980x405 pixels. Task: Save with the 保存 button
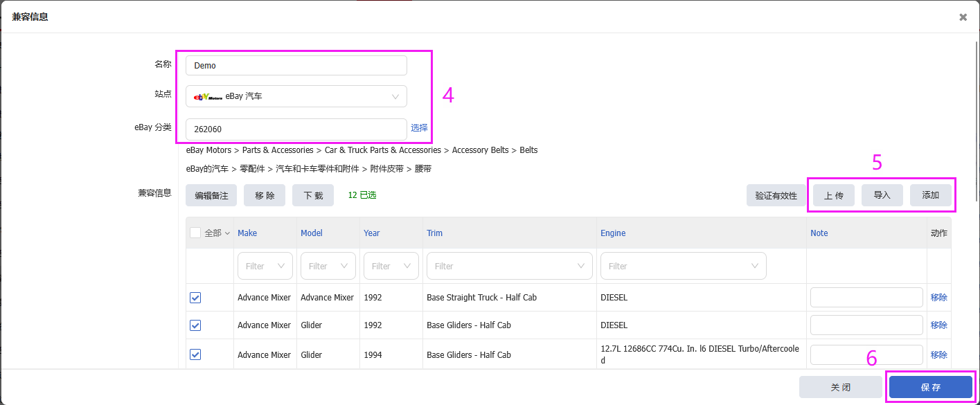pyautogui.click(x=931, y=387)
